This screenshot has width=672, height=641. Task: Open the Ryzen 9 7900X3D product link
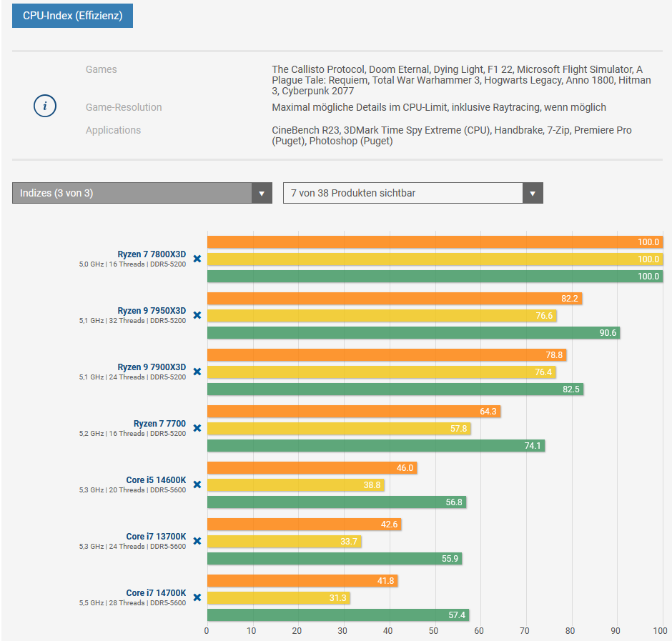pyautogui.click(x=152, y=367)
